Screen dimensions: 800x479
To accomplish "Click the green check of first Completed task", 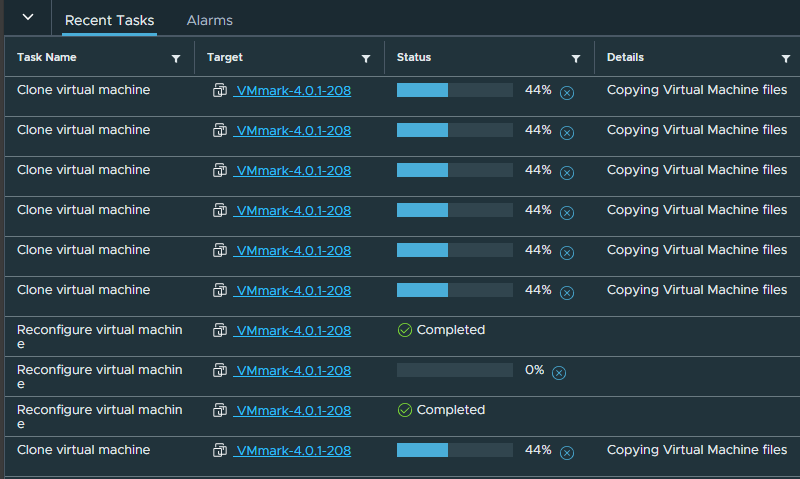I will [x=405, y=330].
